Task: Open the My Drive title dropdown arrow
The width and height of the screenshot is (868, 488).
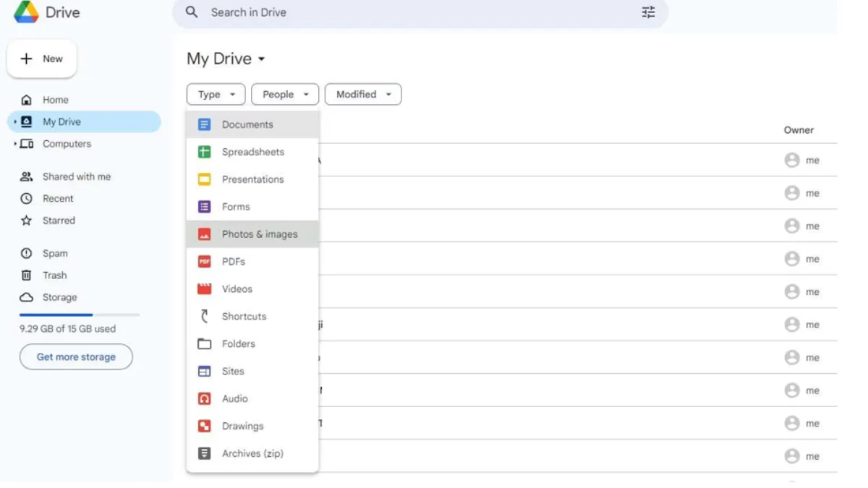Action: [x=262, y=59]
